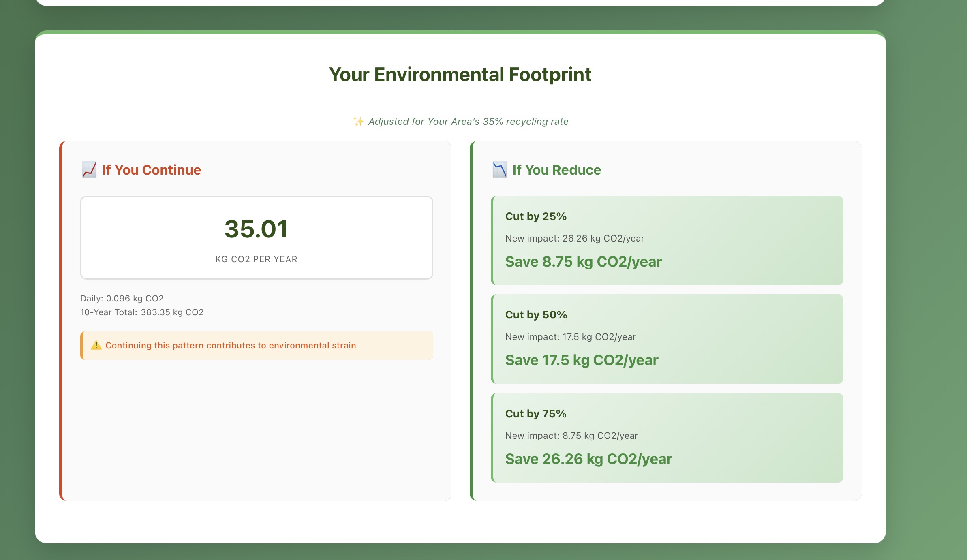Click the falling chart icon beside If You Reduce
967x560 pixels.
[x=499, y=170]
